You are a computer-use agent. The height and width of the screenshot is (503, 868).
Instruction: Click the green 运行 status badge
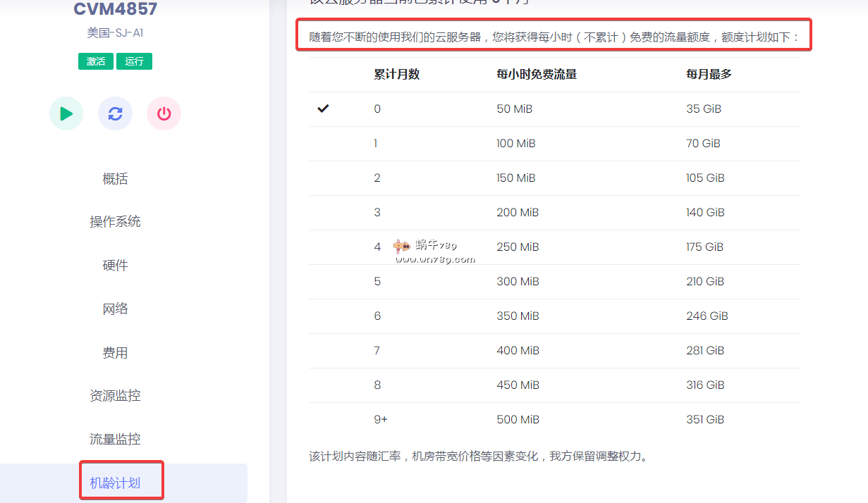(x=134, y=61)
